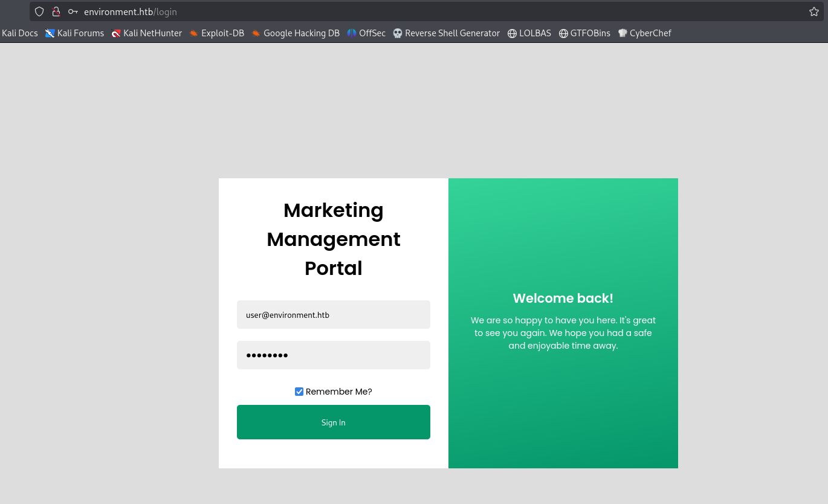
Task: Click the saved password key icon
Action: (73, 11)
